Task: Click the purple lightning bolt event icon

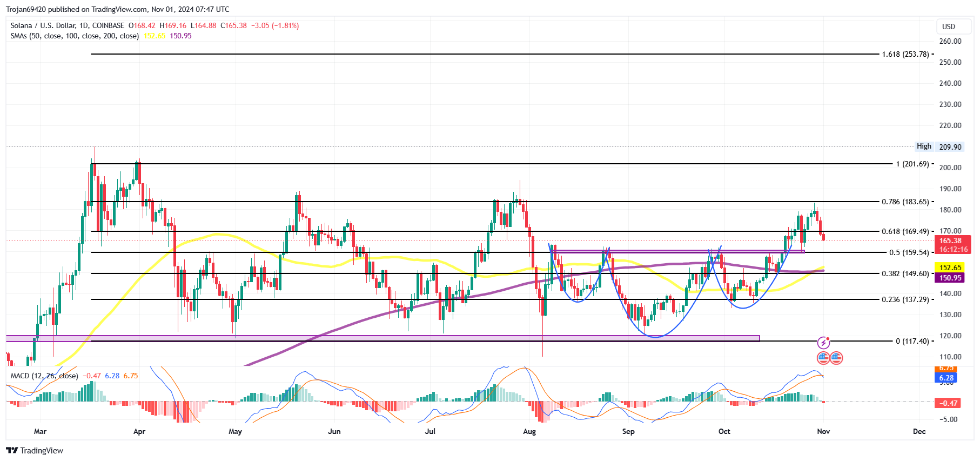Action: pyautogui.click(x=823, y=343)
